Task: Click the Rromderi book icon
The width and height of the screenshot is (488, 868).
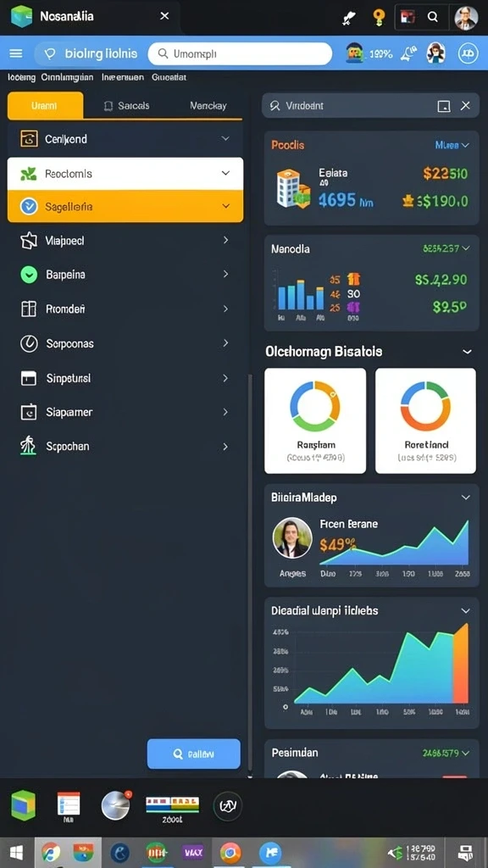Action: 28,309
